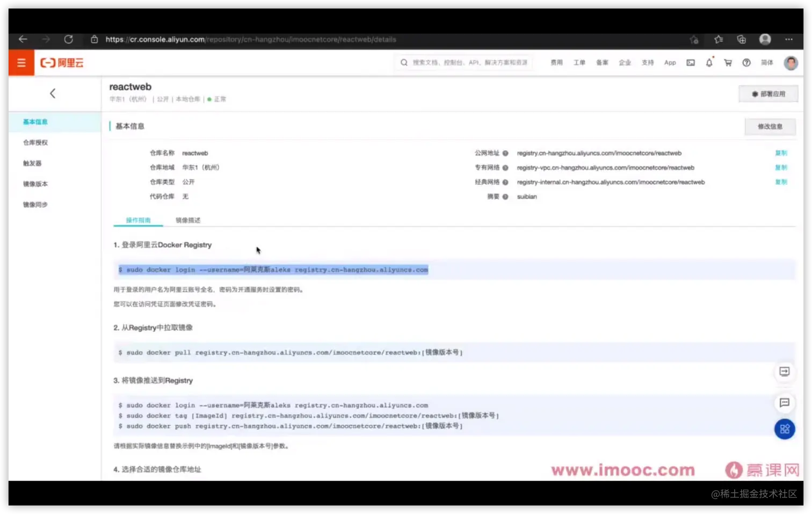Viewport: 812px width, 514px height.
Task: Open the browser favorites list icon
Action: pyautogui.click(x=719, y=39)
